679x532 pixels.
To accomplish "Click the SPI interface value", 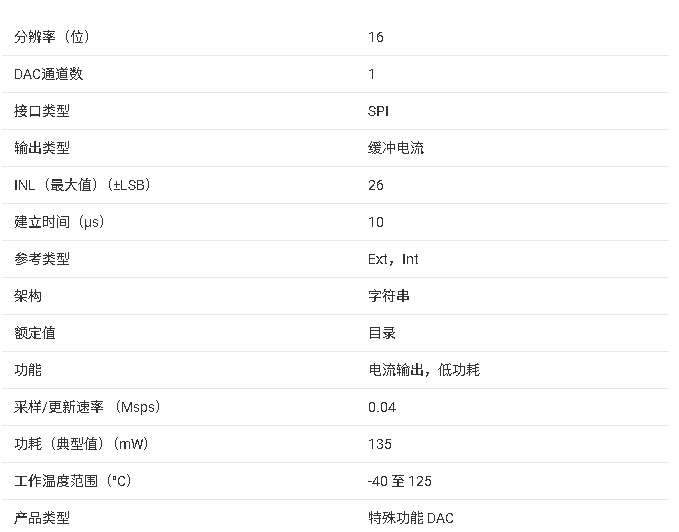I will (379, 111).
